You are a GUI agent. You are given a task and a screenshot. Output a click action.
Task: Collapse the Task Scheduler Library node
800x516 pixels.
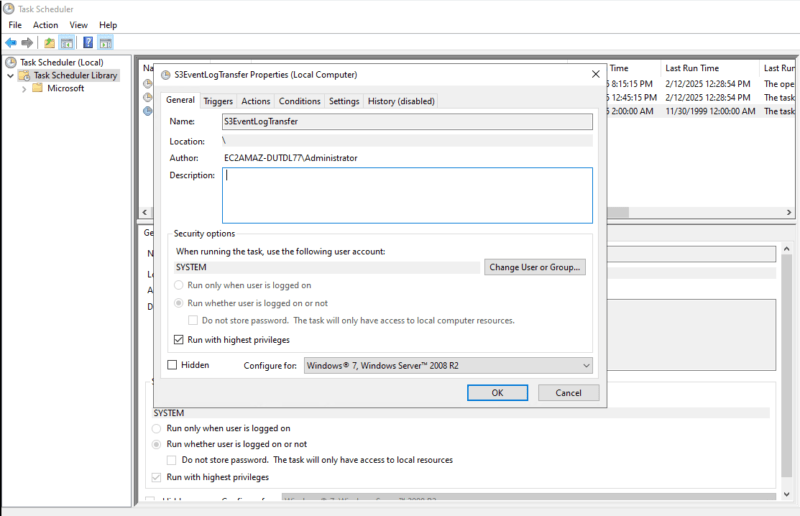[10, 75]
